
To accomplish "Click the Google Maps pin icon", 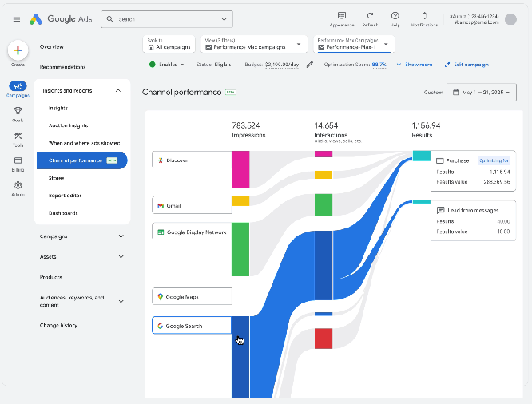I will pos(160,297).
